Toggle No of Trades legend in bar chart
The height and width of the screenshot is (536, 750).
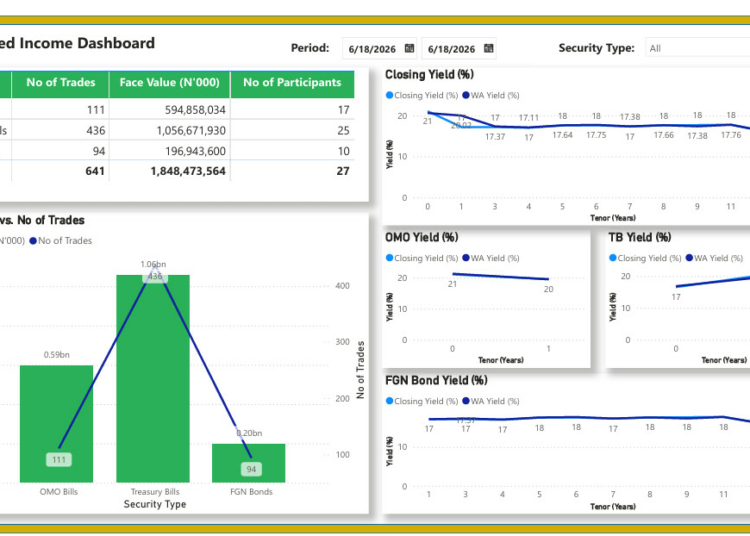point(61,241)
